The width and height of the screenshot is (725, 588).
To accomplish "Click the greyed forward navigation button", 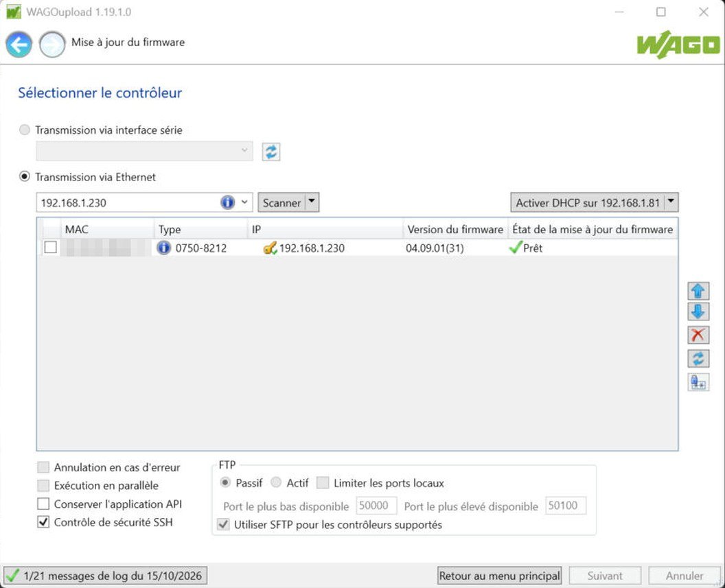I will (51, 45).
